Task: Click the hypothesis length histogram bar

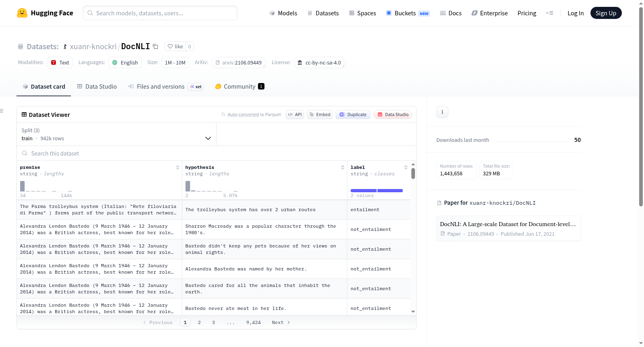Action: click(188, 186)
